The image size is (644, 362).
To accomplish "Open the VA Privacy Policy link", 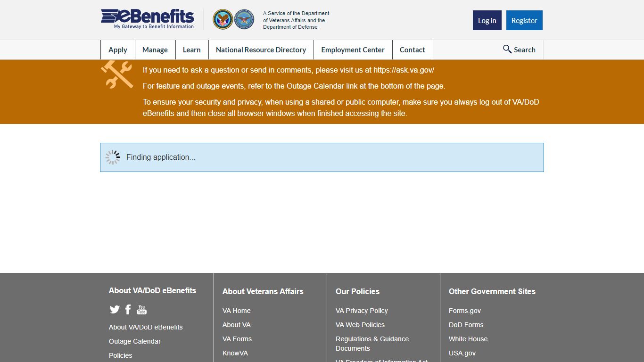I will [x=362, y=311].
